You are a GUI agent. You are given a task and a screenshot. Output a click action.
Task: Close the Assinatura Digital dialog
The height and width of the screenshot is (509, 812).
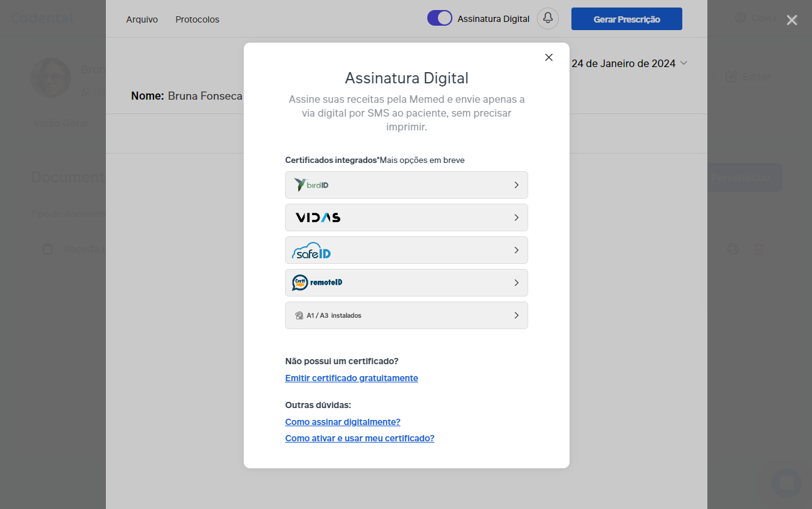click(x=549, y=58)
